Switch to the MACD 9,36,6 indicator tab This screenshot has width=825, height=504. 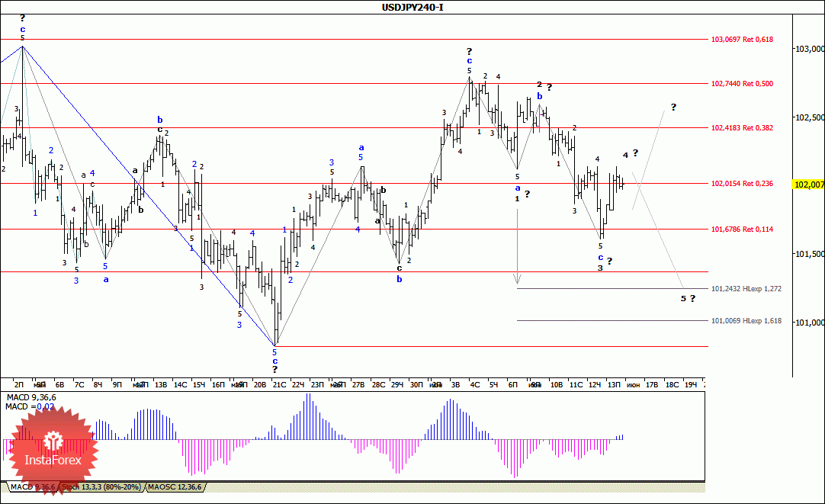pyautogui.click(x=33, y=487)
